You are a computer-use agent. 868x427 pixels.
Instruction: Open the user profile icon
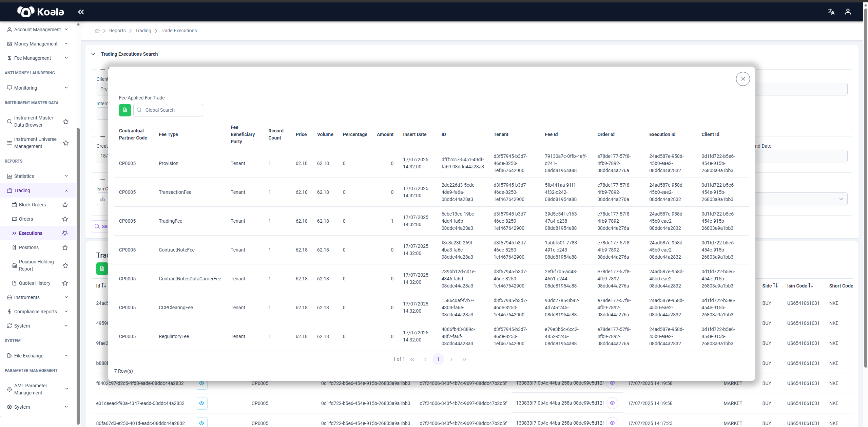click(848, 12)
